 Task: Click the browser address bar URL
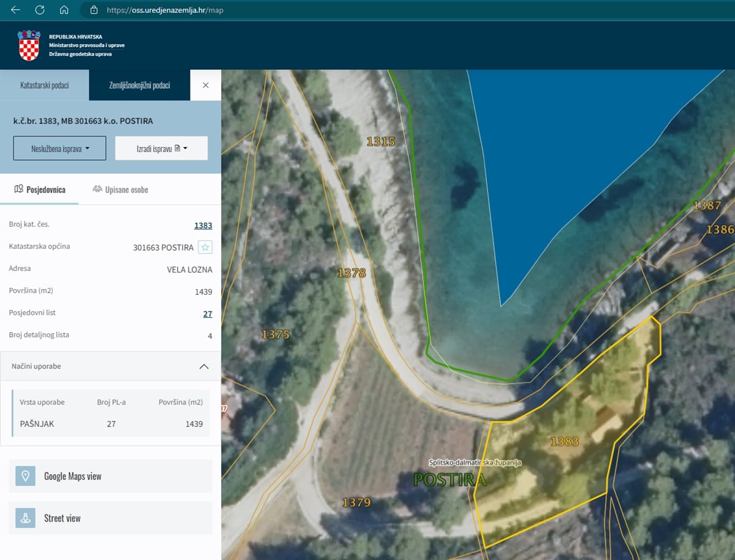(x=164, y=10)
